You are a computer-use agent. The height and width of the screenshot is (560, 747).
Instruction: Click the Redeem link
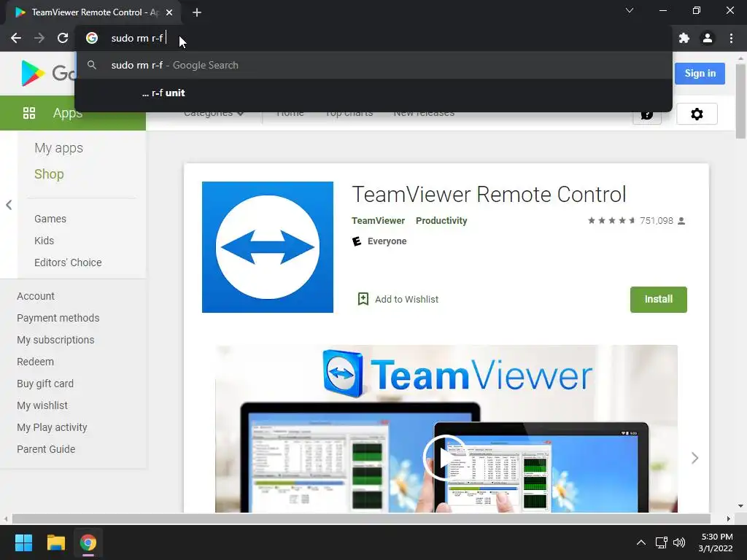pyautogui.click(x=35, y=362)
